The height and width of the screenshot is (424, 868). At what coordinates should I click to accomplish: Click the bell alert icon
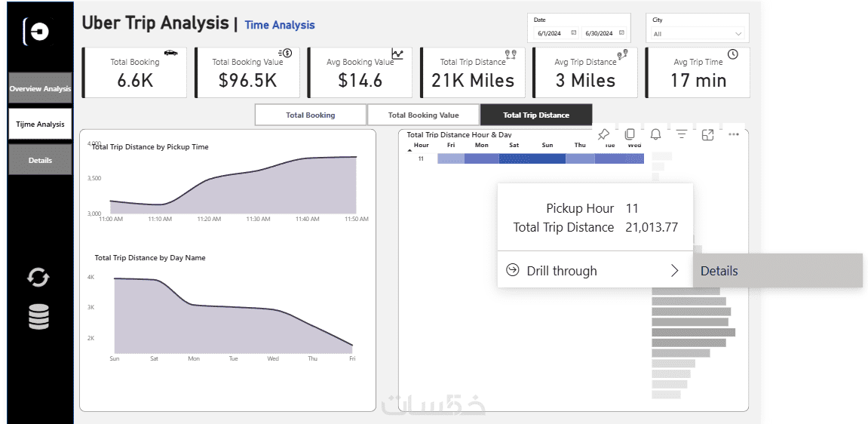tap(655, 134)
